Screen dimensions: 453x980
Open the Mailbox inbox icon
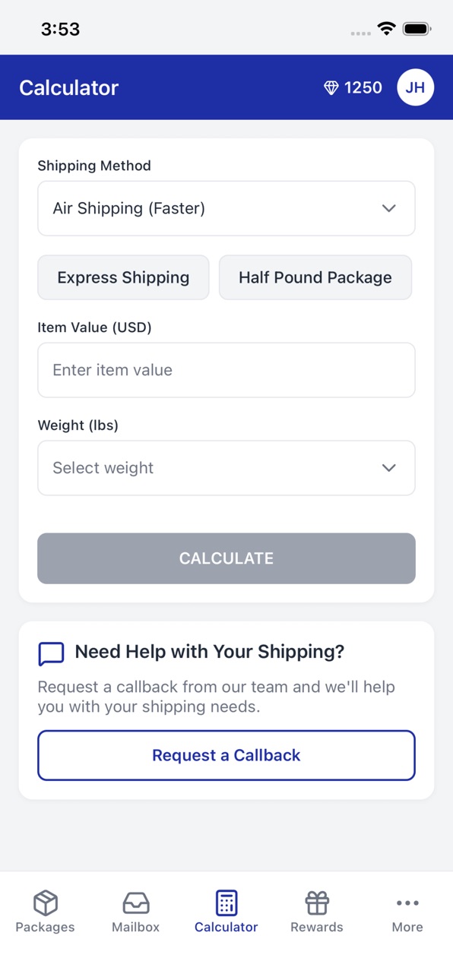[x=136, y=903]
